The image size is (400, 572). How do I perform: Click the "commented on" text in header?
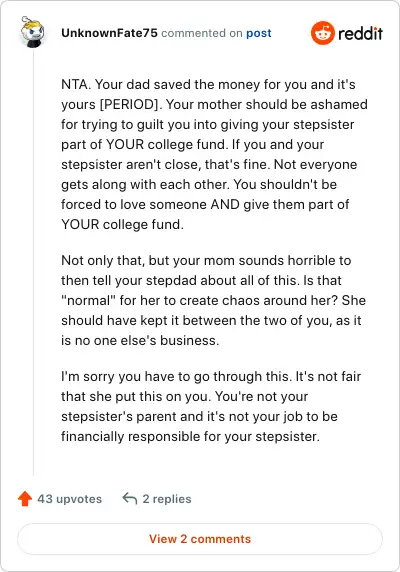click(x=202, y=33)
